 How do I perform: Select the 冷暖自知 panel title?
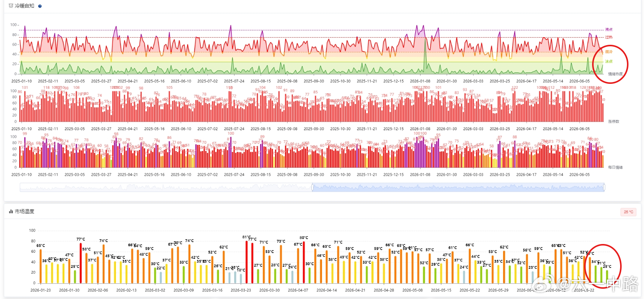24,6
